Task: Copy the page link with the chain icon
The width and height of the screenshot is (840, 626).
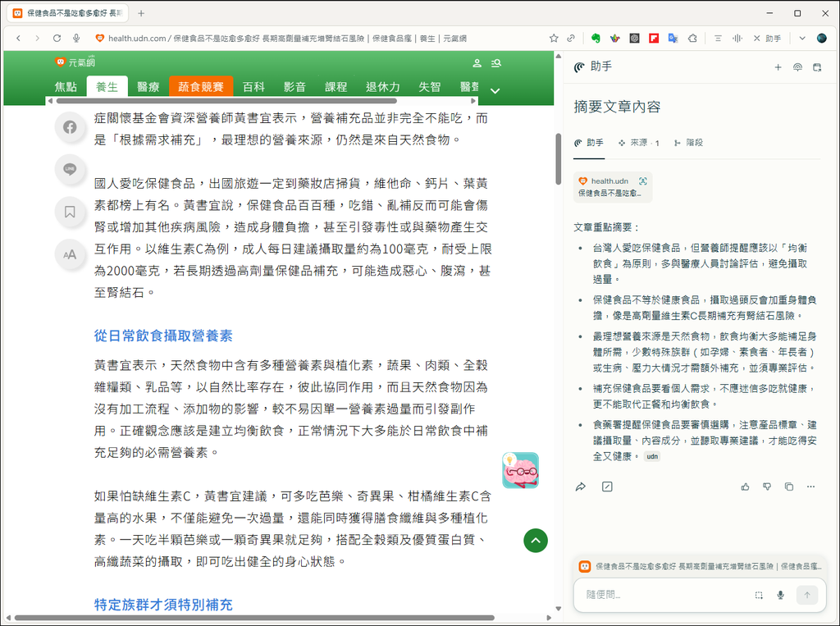Action: (x=571, y=38)
